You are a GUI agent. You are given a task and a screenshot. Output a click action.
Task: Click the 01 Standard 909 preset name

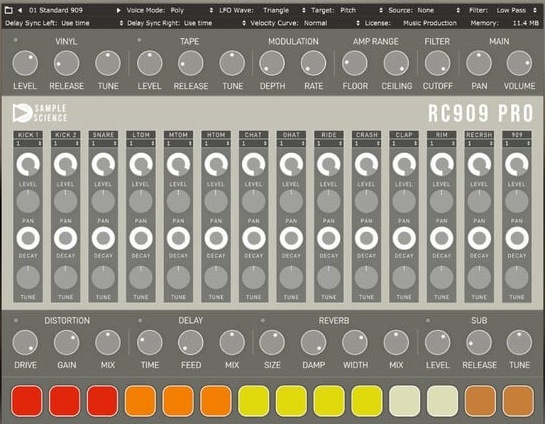[56, 10]
